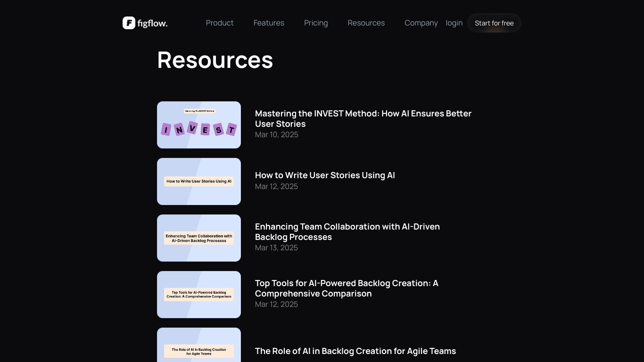Open the Top Tools for AI-Powered Backlog Creation title
Screen dimensions: 644x362
347,288
